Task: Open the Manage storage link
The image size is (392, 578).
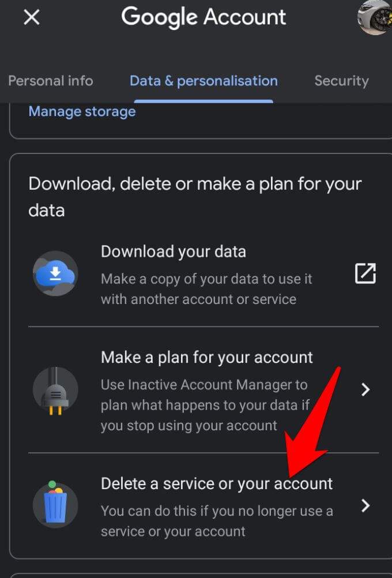Action: [x=82, y=111]
